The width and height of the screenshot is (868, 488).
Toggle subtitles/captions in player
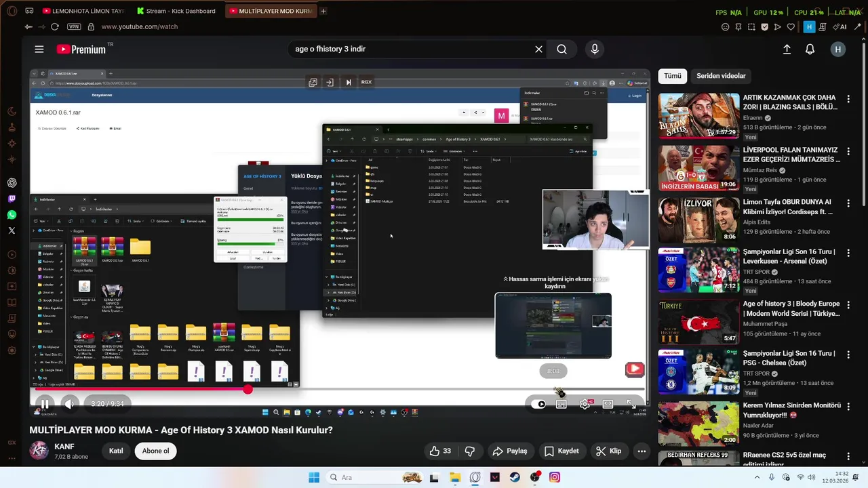click(x=561, y=404)
